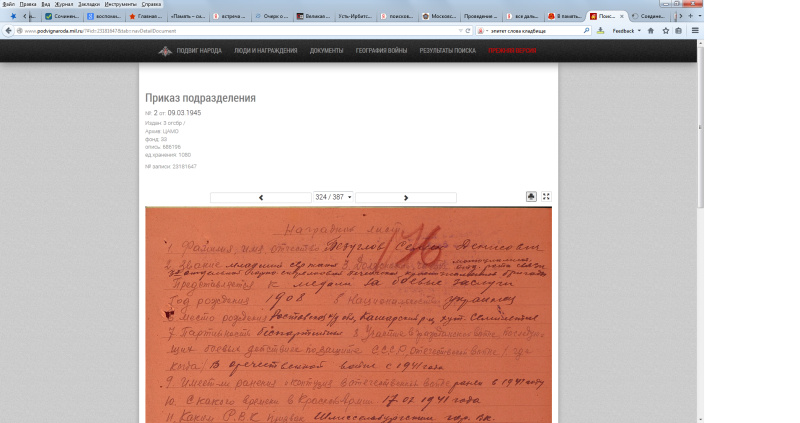Open the downloads arrow icon
800x423 pixels.
(601, 31)
